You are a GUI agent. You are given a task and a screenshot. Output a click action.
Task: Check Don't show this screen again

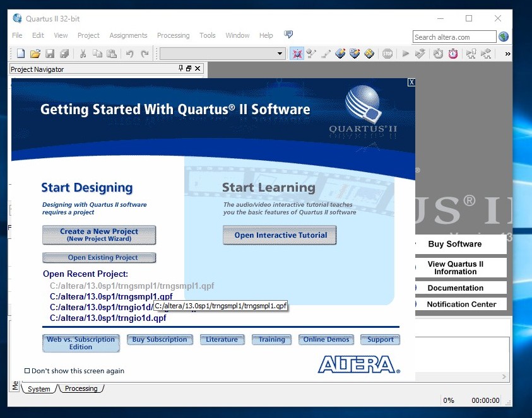[27, 371]
